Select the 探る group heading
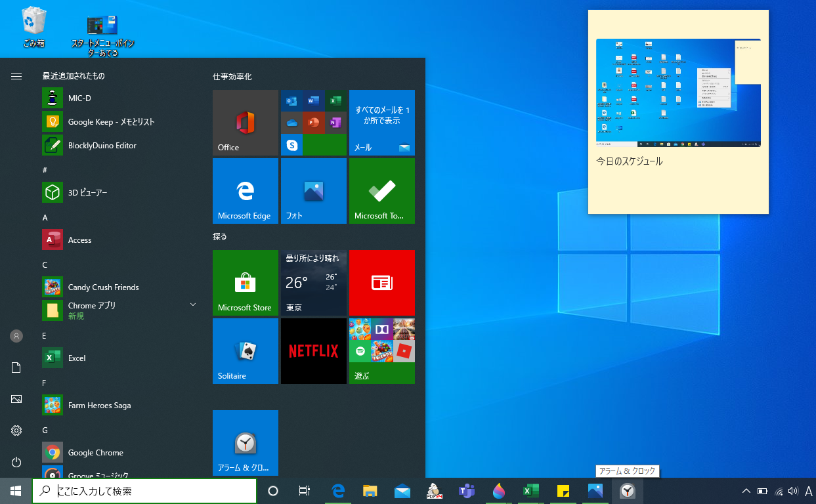 pos(219,236)
